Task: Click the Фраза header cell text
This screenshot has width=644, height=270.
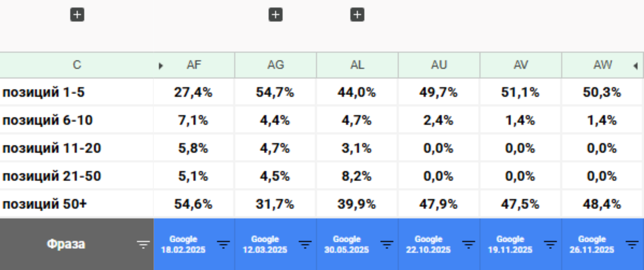Action: click(66, 244)
